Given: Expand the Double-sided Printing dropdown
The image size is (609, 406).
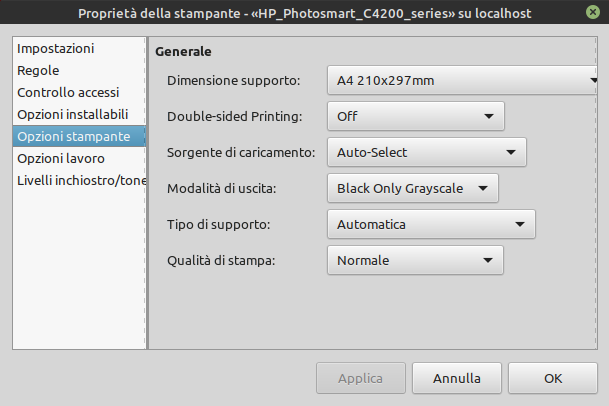Looking at the screenshot, I should [x=415, y=116].
